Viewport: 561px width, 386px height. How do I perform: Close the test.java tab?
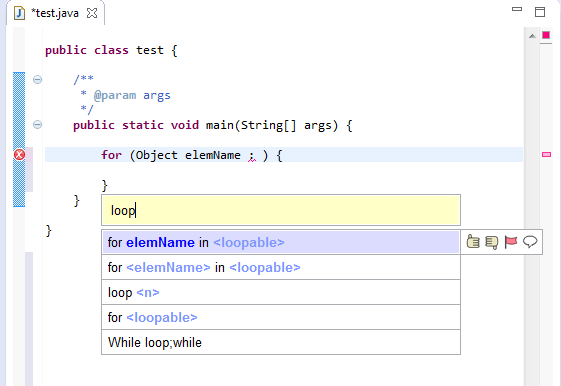pyautogui.click(x=92, y=13)
